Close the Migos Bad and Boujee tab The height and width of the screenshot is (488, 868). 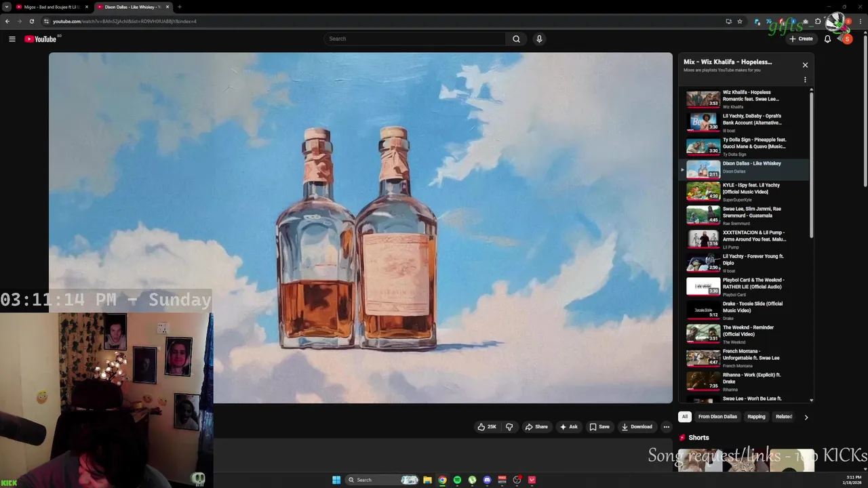(x=87, y=7)
